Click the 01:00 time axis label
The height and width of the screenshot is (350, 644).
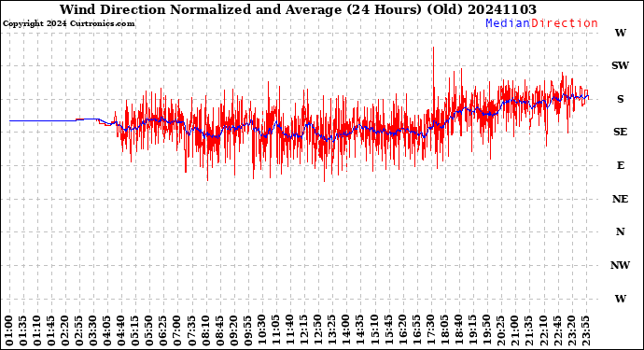(9, 331)
